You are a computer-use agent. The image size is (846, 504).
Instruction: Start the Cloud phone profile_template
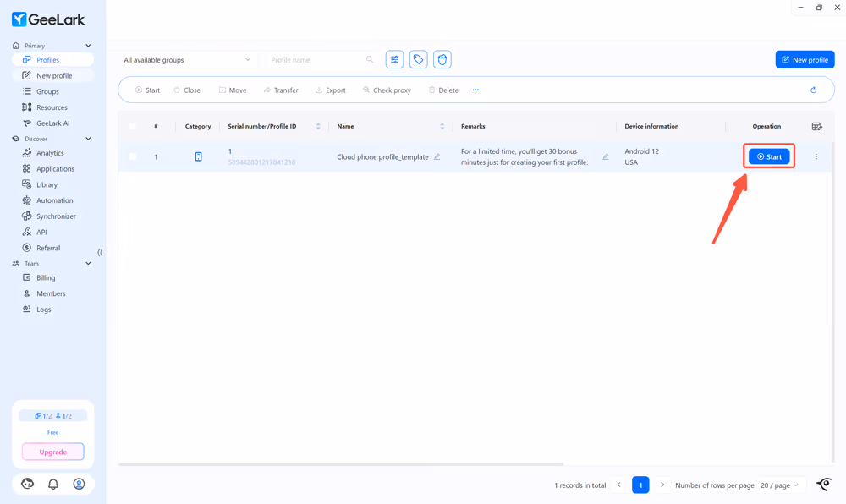click(768, 156)
